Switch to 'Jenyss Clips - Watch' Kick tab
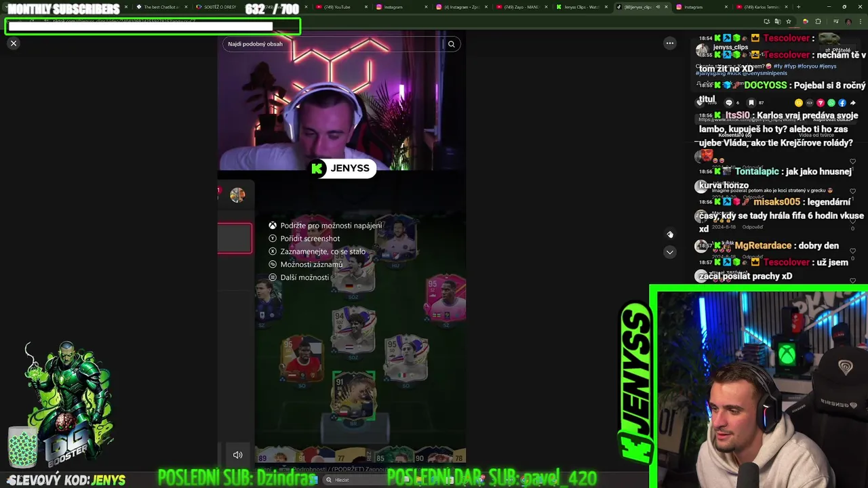This screenshot has height=488, width=868. [581, 7]
